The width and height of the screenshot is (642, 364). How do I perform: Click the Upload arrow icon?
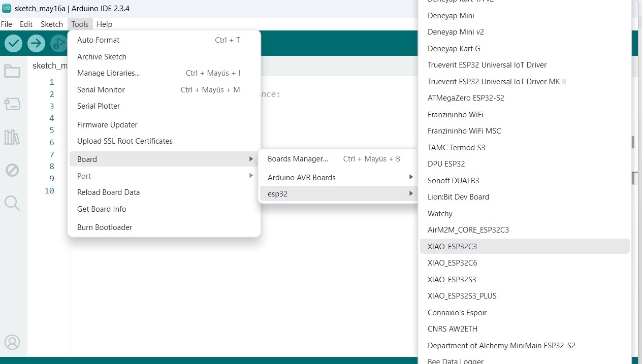(x=36, y=43)
